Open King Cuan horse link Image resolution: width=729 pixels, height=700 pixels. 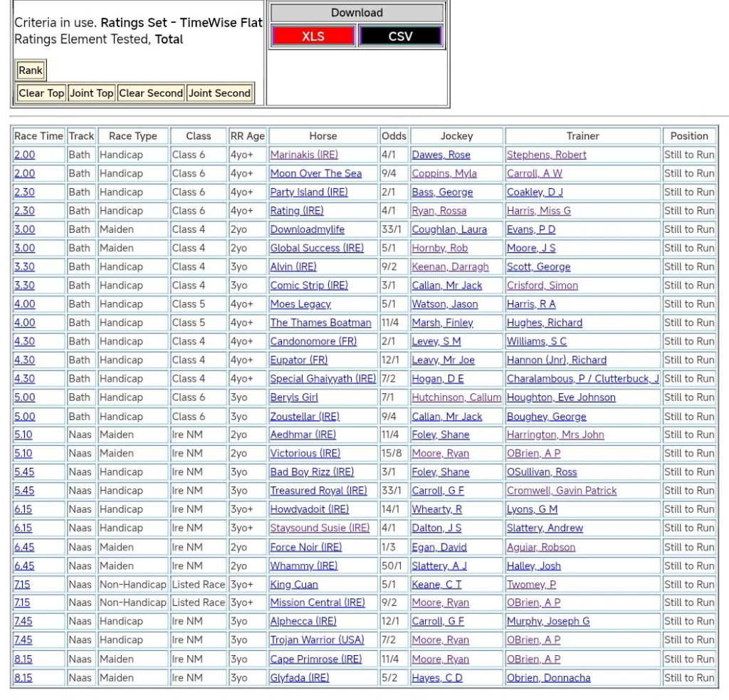pyautogui.click(x=294, y=585)
